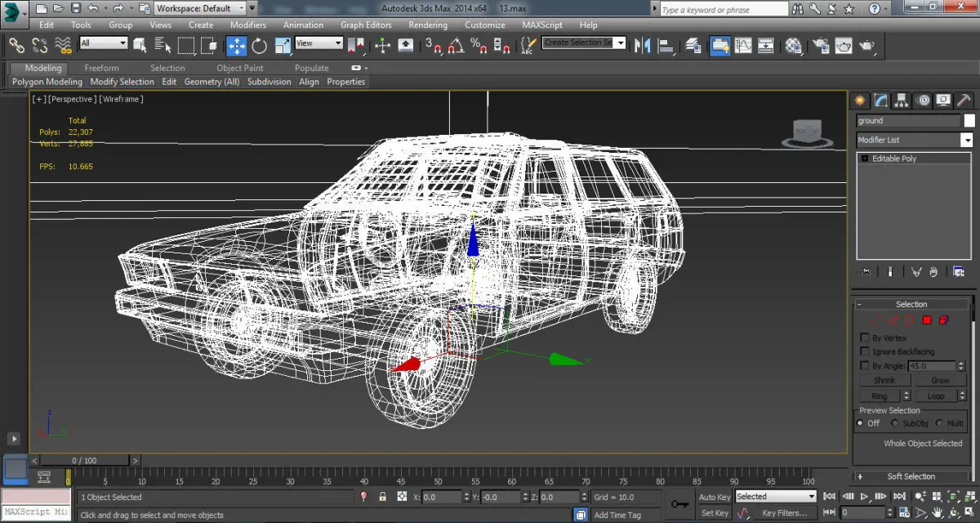The height and width of the screenshot is (523, 980).
Task: Click the Align tool icon
Action: coord(666,45)
